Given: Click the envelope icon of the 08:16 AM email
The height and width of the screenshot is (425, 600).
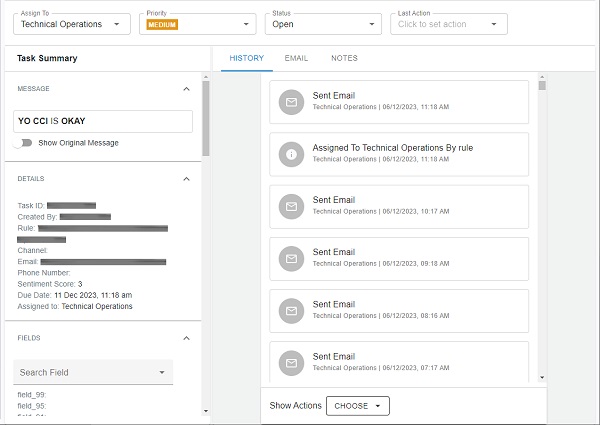Looking at the screenshot, I should (292, 311).
